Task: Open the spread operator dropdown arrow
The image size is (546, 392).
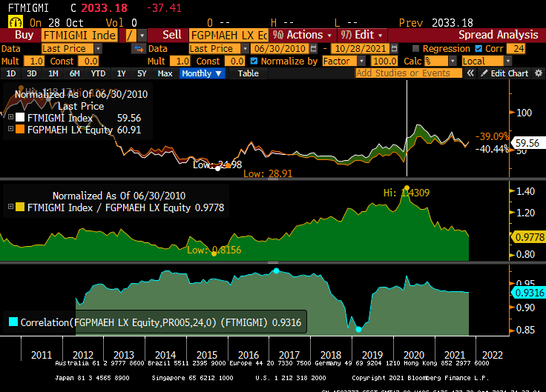Action: (142, 35)
